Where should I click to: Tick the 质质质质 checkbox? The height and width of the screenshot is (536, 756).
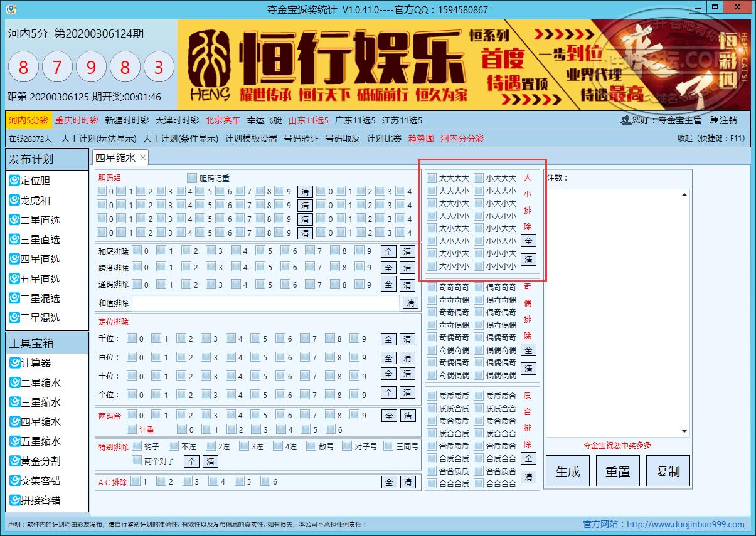coord(432,396)
